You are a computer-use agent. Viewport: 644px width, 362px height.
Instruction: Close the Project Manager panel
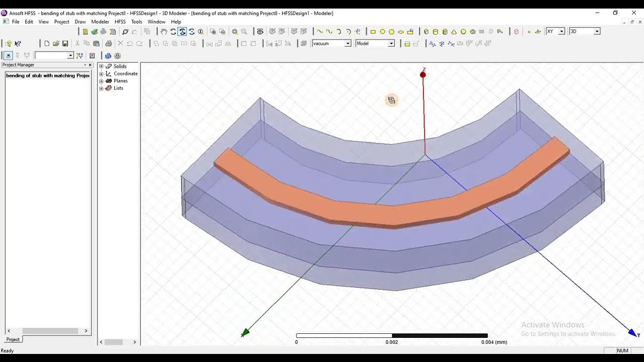point(91,65)
